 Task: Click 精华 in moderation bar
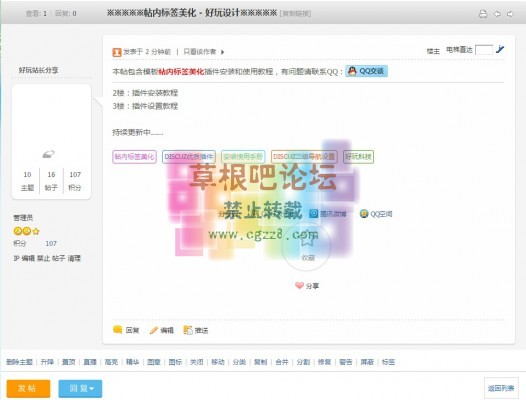(x=133, y=362)
